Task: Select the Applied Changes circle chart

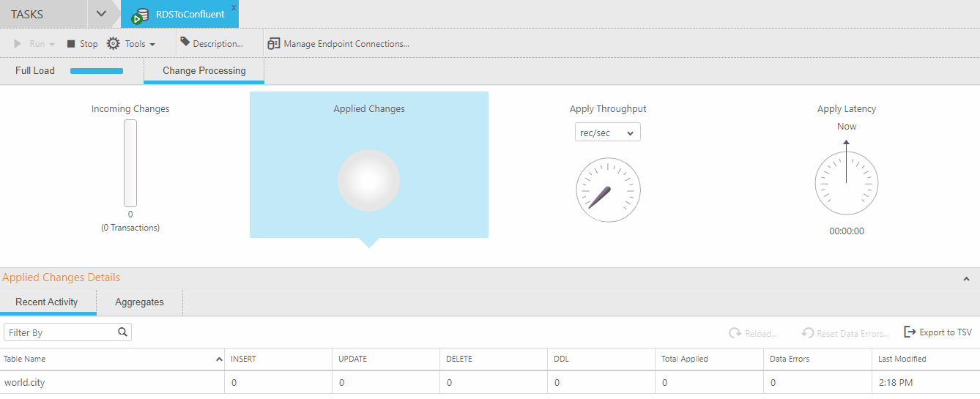Action: tap(368, 181)
